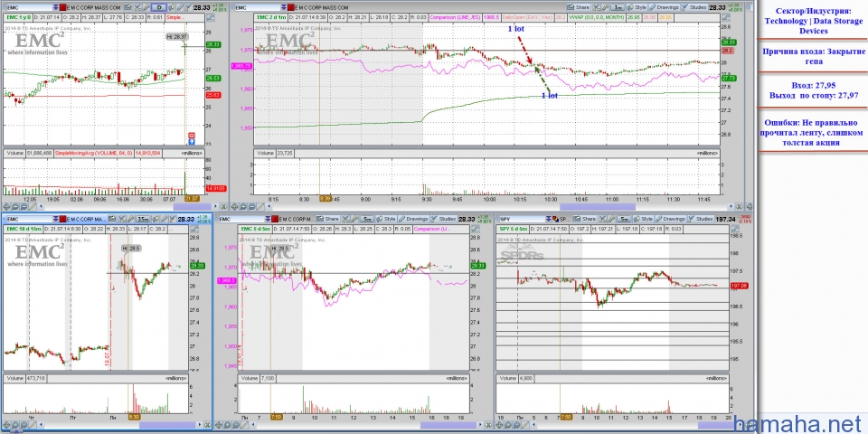Image resolution: width=868 pixels, height=434 pixels.
Task: Expand symbol dropdown on EMC 15m chart
Action: point(55,219)
